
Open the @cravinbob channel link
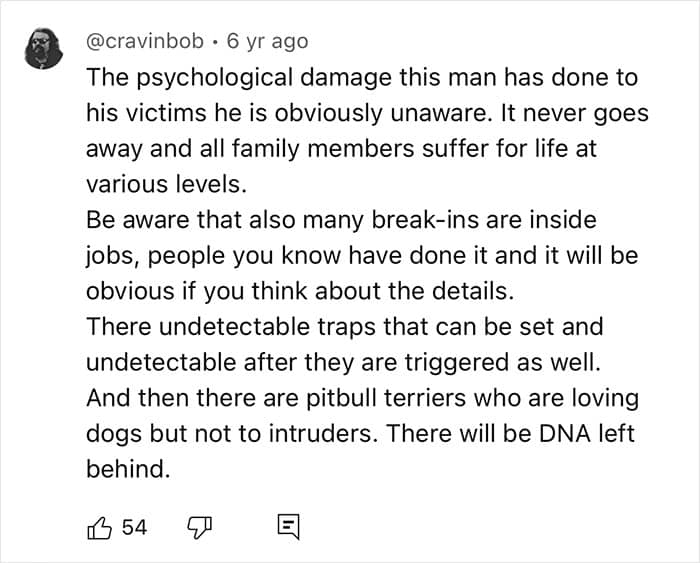coord(145,42)
